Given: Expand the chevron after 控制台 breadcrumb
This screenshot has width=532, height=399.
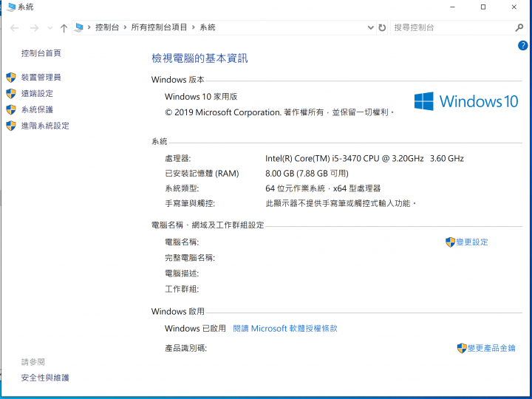Looking at the screenshot, I should [125, 27].
